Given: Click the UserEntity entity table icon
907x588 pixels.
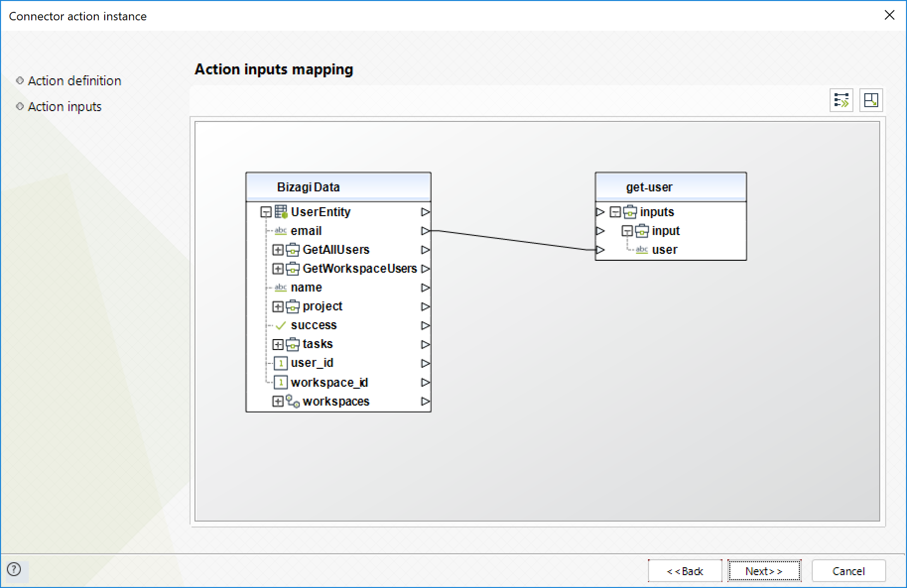Looking at the screenshot, I should [x=281, y=212].
